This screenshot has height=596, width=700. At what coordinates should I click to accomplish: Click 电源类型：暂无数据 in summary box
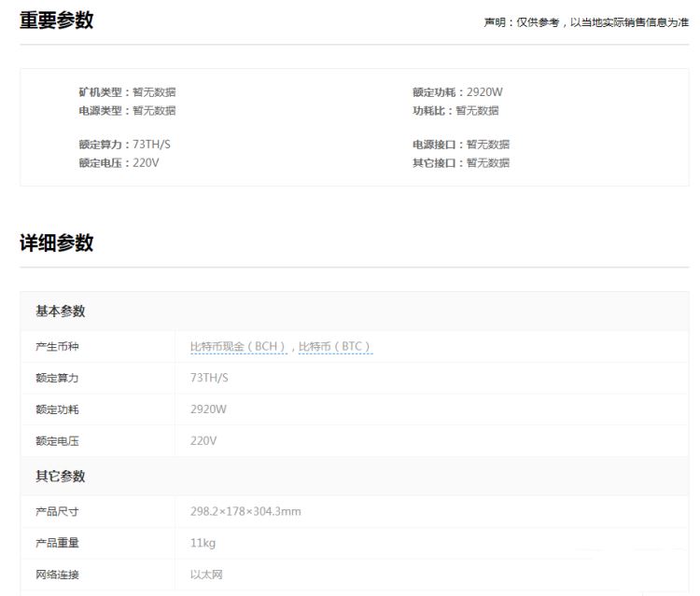click(127, 111)
